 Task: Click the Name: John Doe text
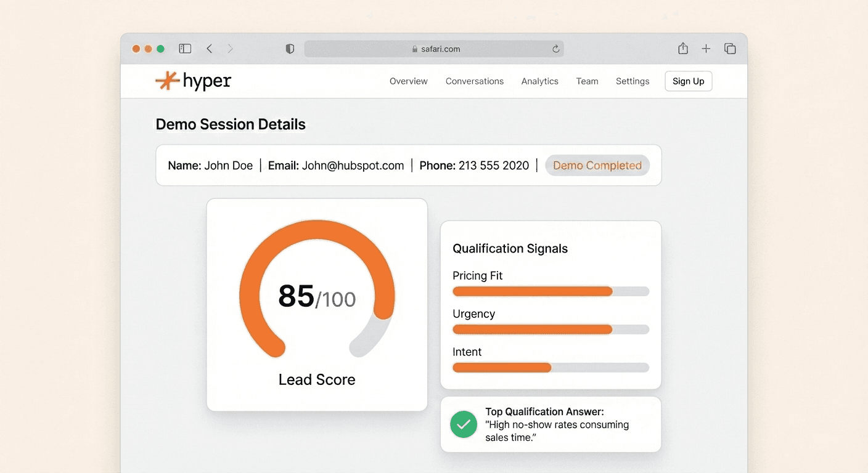pyautogui.click(x=210, y=165)
